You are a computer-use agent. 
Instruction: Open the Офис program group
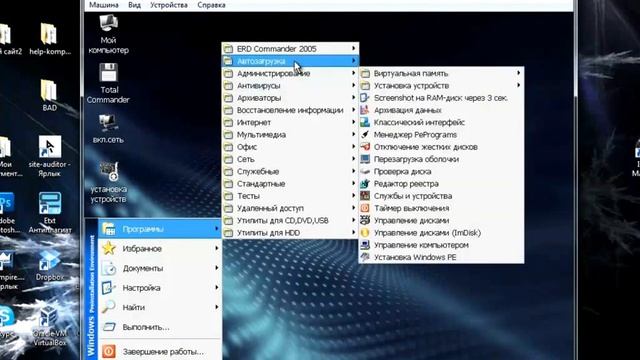(x=290, y=147)
